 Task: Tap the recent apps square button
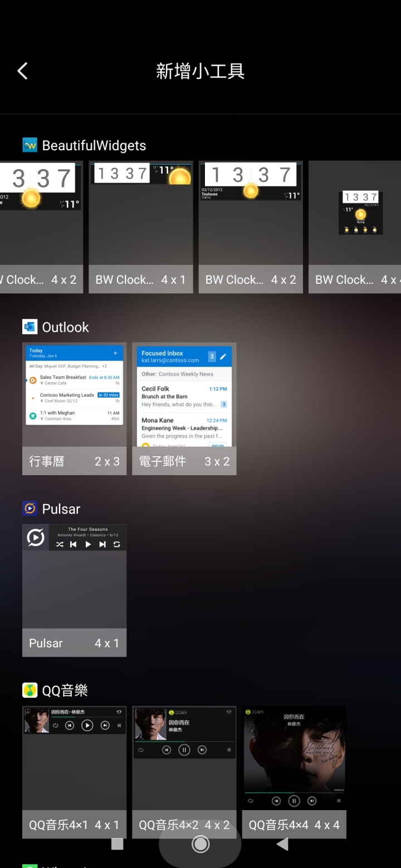(x=117, y=844)
